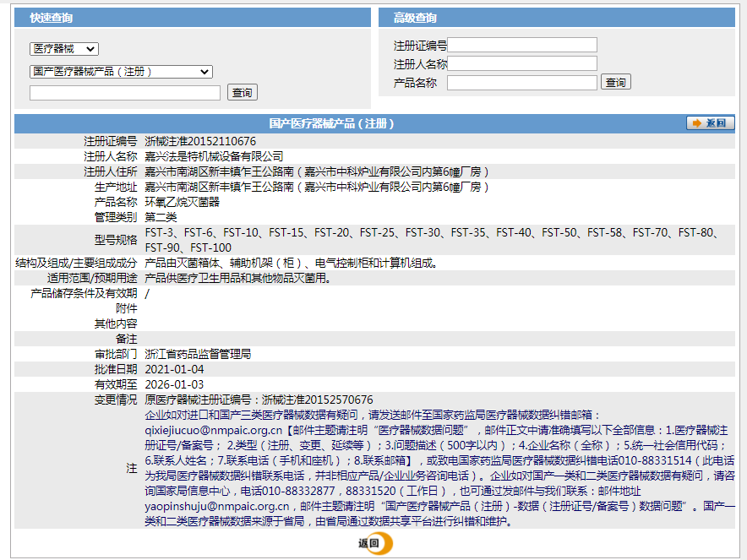Image resolution: width=747 pixels, height=560 pixels.
Task: Click into the 产品名称 input field
Action: [x=522, y=83]
